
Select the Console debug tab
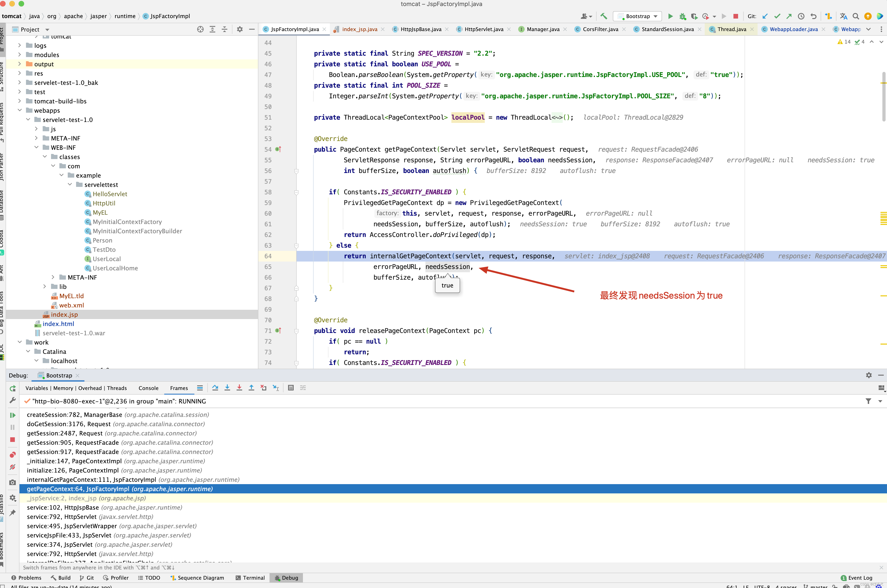[x=148, y=388]
